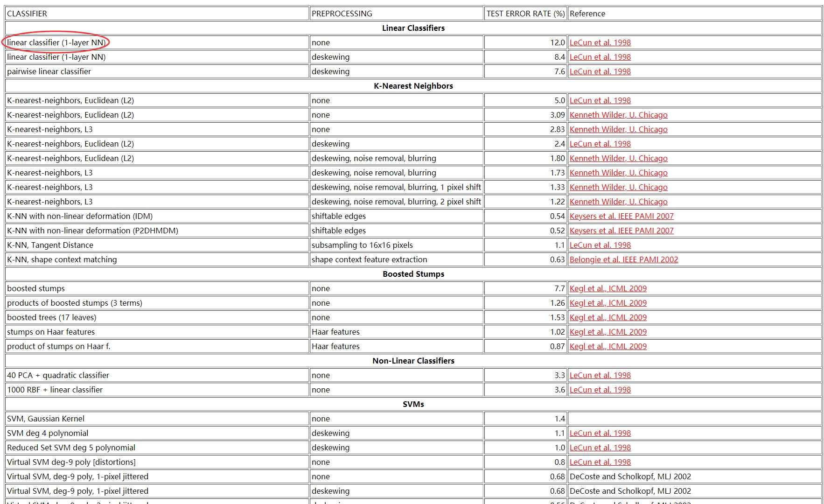Open Kegl reference for the 7.7 boosted stumps row
Viewport: 824px width, 504px height.
[x=608, y=288]
